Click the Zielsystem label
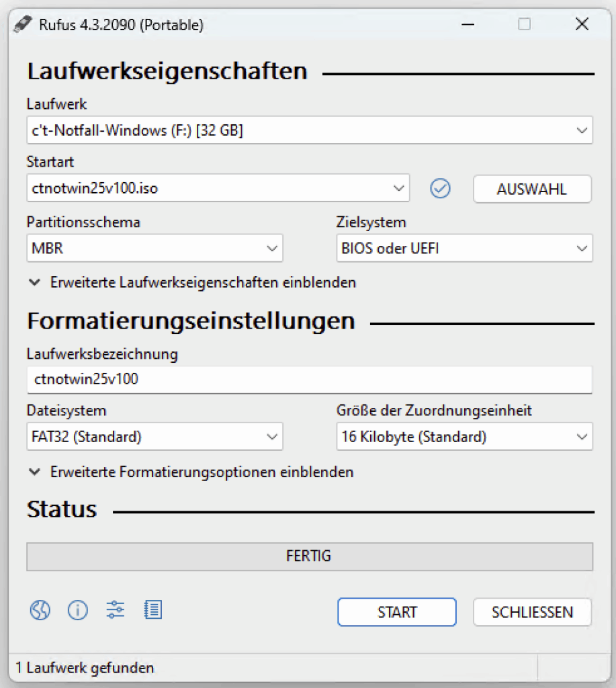Screen dimensions: 616x688 371,222
